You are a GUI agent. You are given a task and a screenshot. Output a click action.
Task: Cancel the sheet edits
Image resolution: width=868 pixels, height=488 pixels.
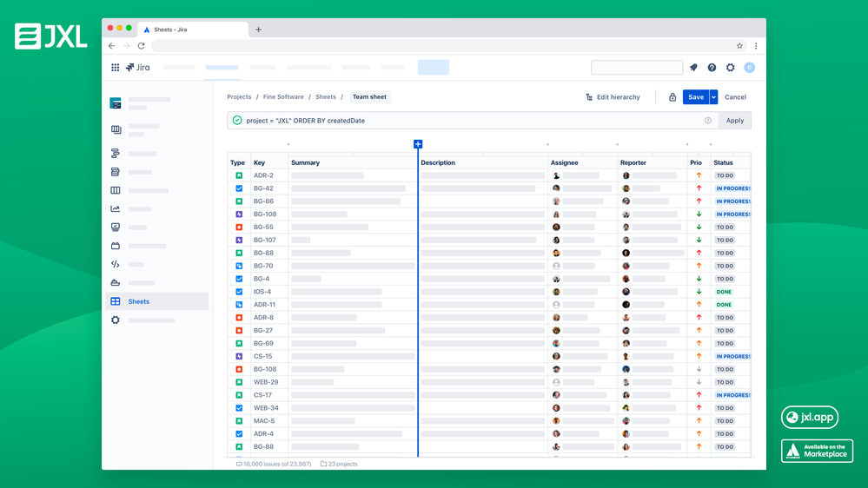point(736,97)
